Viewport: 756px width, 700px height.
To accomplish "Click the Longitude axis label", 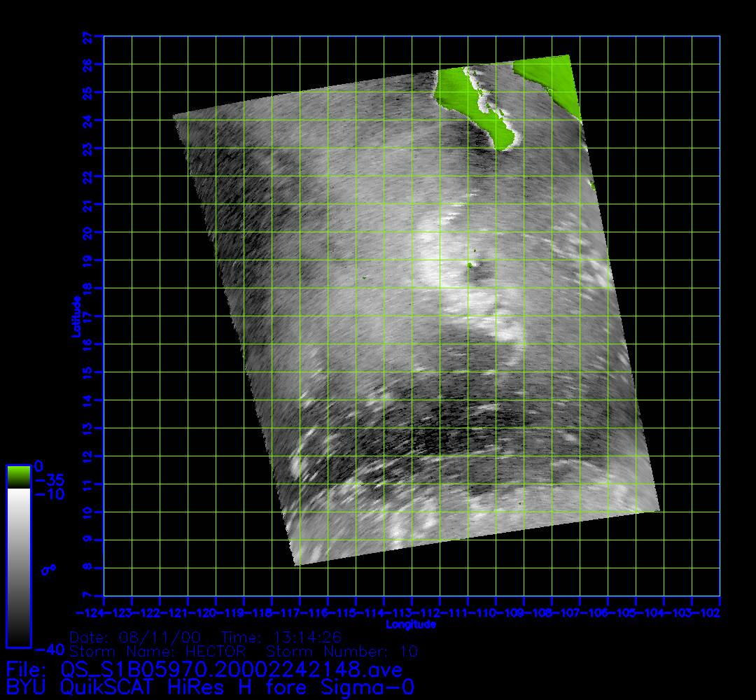I will coord(411,624).
